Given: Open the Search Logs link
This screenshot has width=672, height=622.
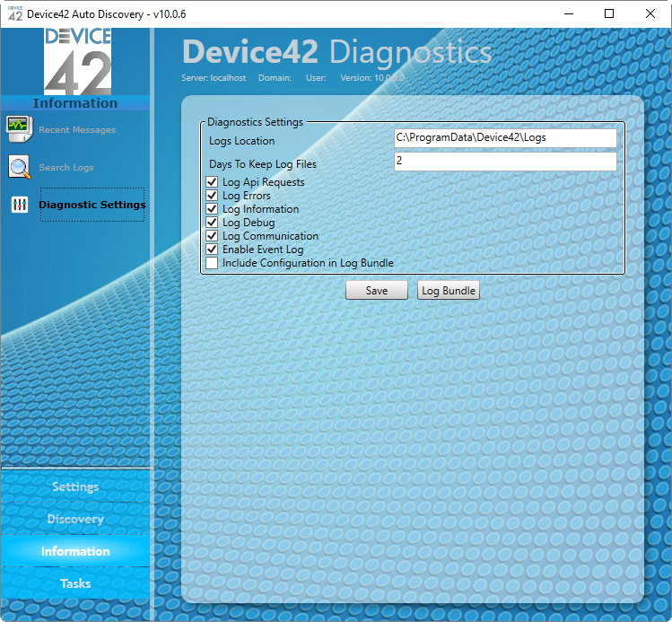Looking at the screenshot, I should (x=66, y=168).
